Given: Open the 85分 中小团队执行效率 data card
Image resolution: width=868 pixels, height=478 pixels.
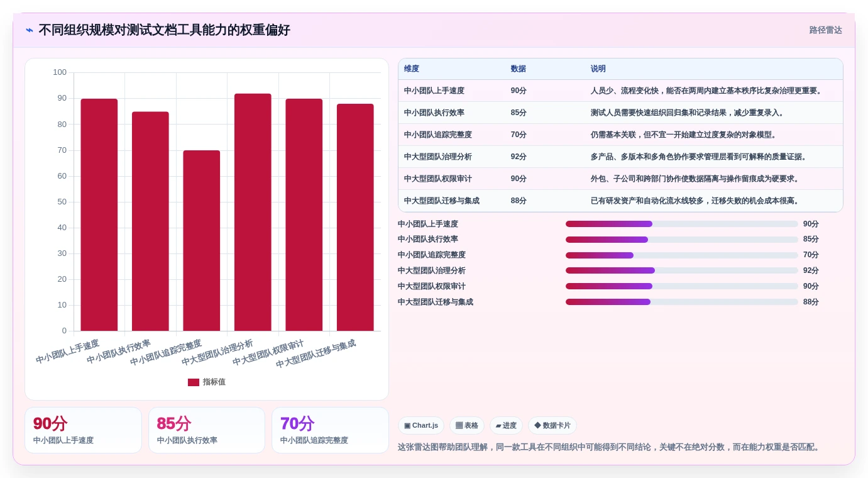Looking at the screenshot, I should click(207, 430).
